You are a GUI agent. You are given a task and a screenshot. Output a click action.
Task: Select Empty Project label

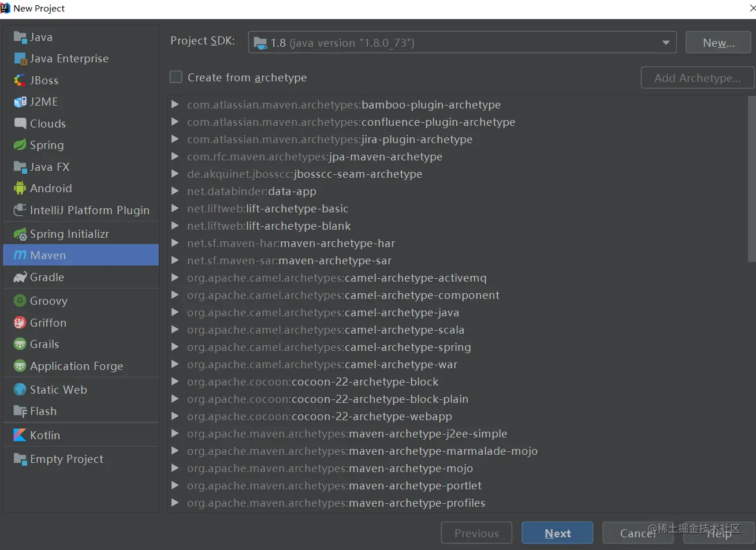coord(66,459)
